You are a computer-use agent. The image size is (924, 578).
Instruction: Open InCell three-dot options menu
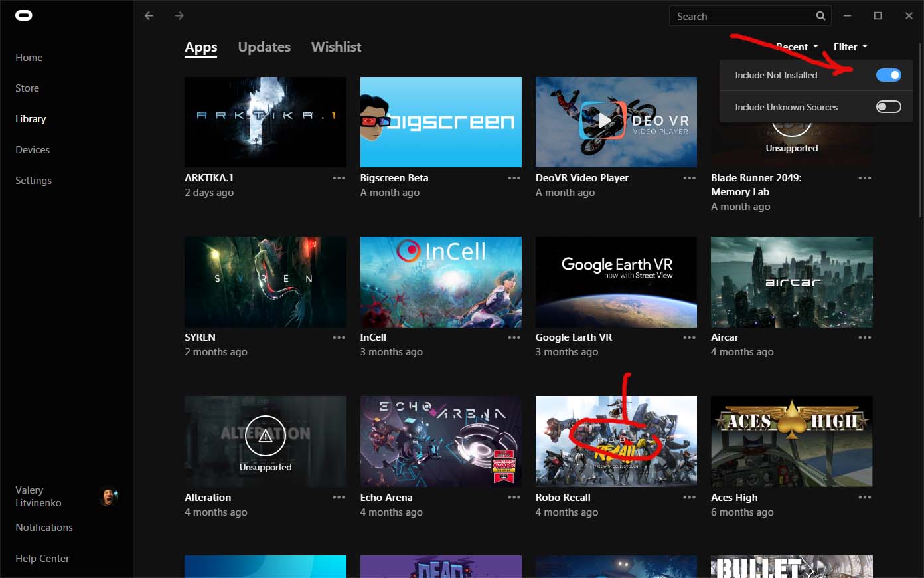coord(514,337)
